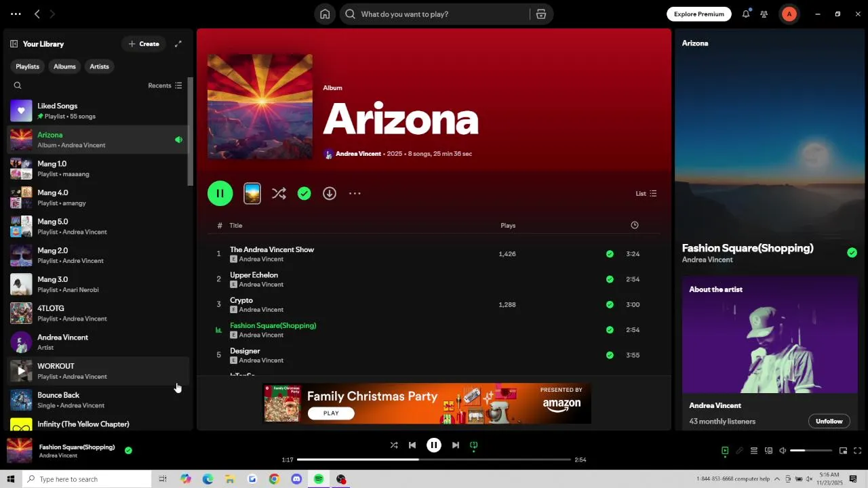Pause the Arizona album with green button
Viewport: 868px width, 488px height.
220,193
